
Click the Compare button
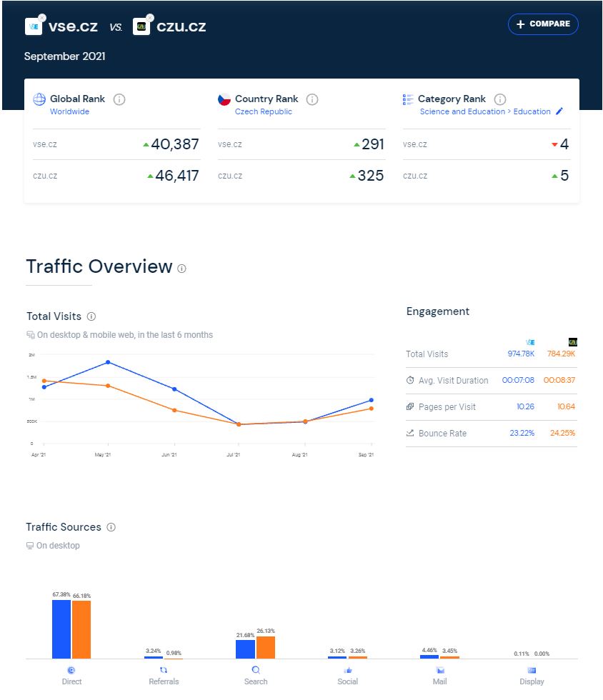tap(543, 24)
